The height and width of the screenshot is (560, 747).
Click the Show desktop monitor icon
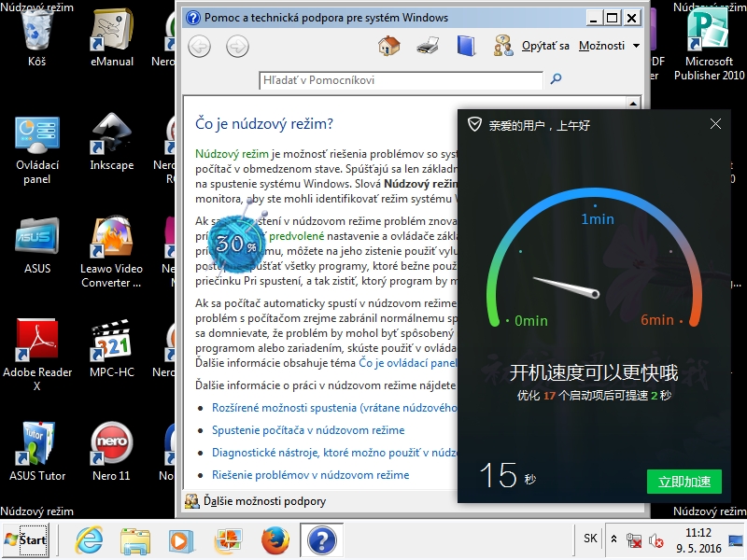pos(736,540)
